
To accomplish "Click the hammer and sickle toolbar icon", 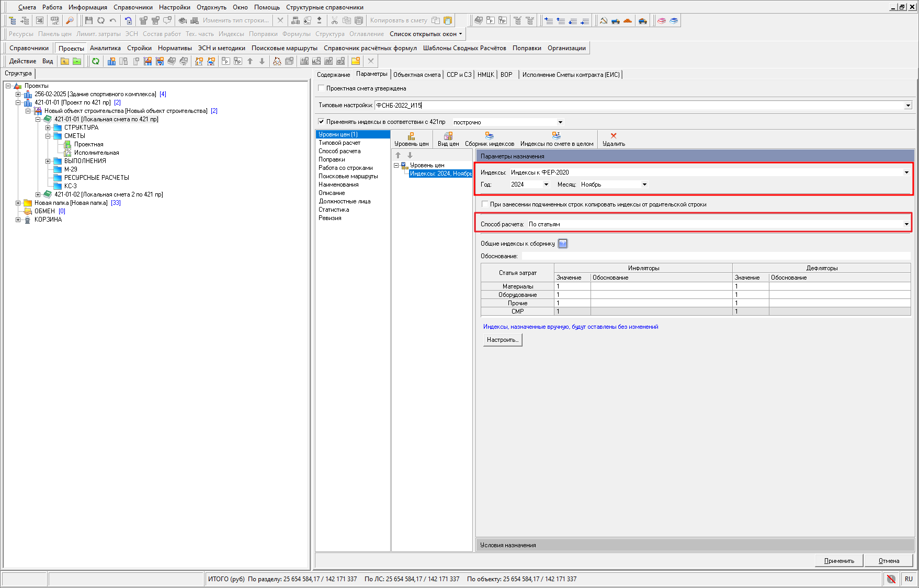I will tap(603, 20).
